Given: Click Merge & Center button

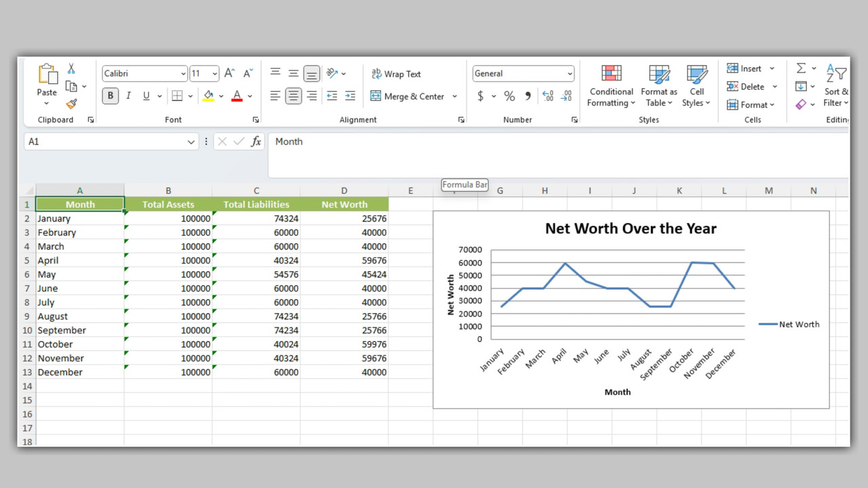Looking at the screenshot, I should pos(408,96).
